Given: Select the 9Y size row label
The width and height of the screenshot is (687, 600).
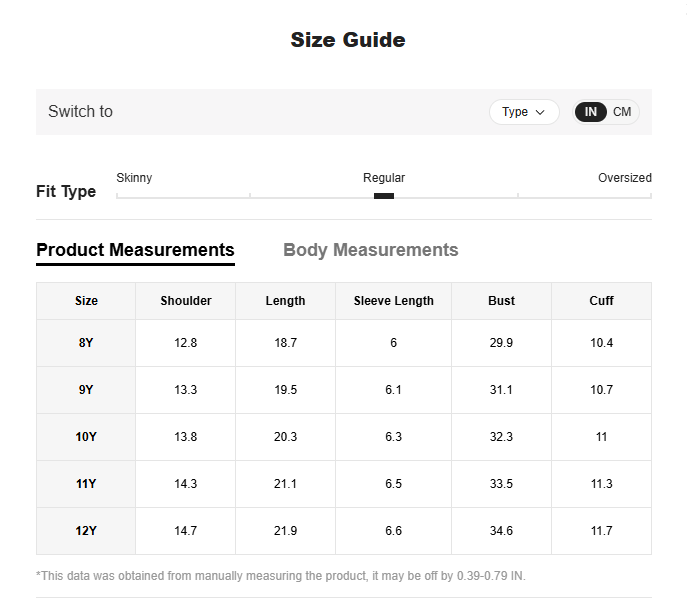Looking at the screenshot, I should click(86, 390).
